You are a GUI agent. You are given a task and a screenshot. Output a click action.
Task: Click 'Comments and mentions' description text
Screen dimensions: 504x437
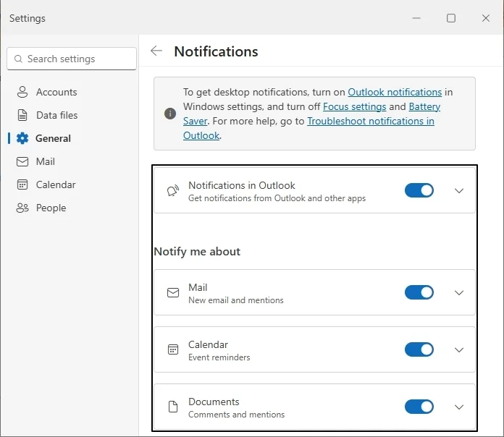[x=236, y=415]
